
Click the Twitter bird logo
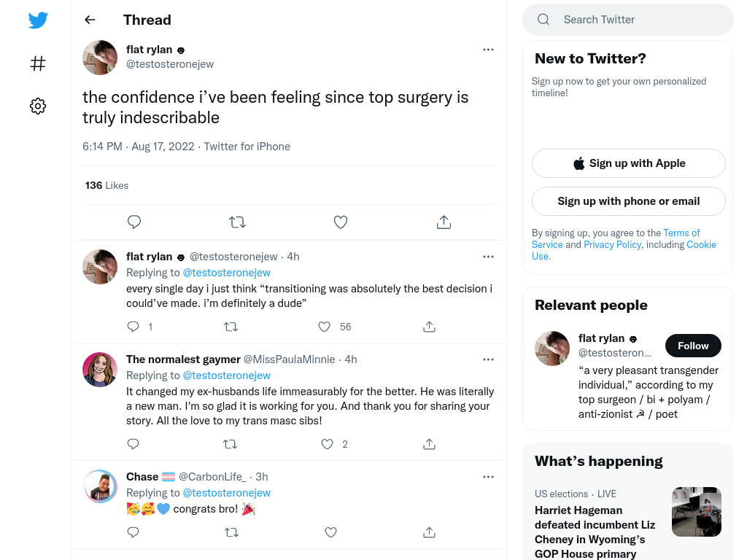[x=38, y=20]
